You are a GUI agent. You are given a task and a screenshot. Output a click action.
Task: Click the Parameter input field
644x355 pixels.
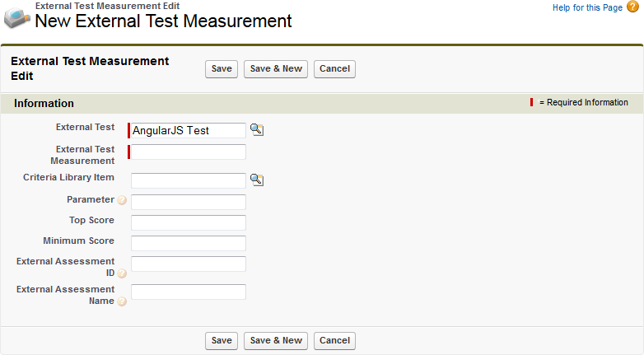[x=189, y=202]
